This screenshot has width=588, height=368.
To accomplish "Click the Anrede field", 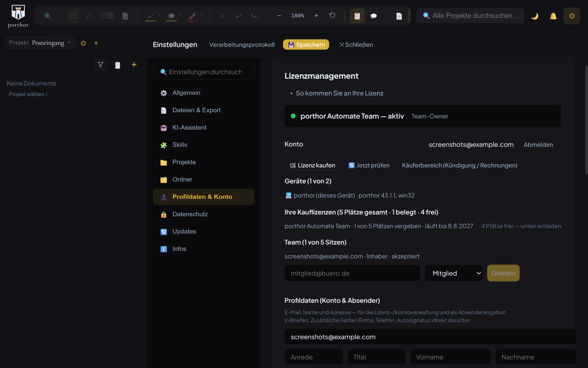I will pyautogui.click(x=314, y=357).
